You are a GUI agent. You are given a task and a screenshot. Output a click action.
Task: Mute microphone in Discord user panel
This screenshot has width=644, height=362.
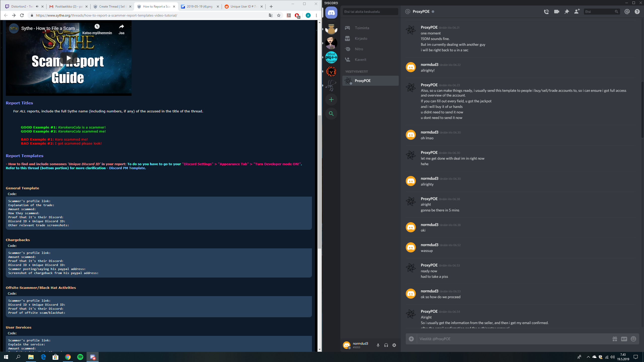[x=378, y=345]
